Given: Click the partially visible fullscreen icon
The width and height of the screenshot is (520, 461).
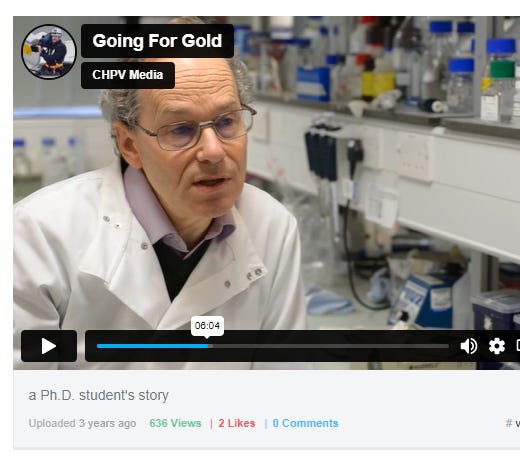Looking at the screenshot, I should click(x=518, y=346).
